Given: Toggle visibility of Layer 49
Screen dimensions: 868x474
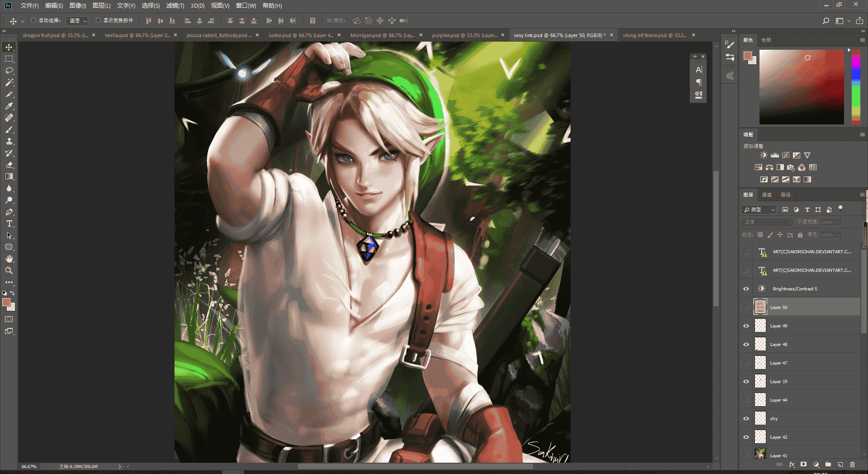Looking at the screenshot, I should click(746, 326).
